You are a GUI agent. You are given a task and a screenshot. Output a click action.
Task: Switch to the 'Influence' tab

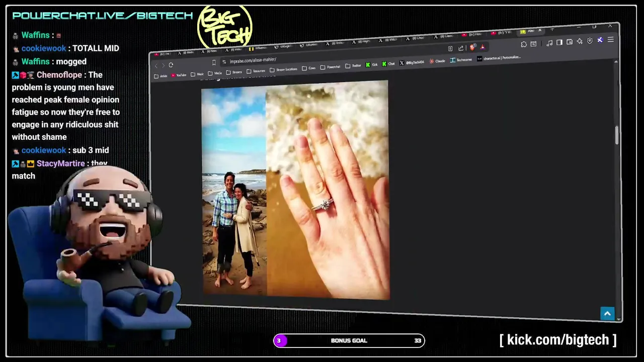click(259, 48)
